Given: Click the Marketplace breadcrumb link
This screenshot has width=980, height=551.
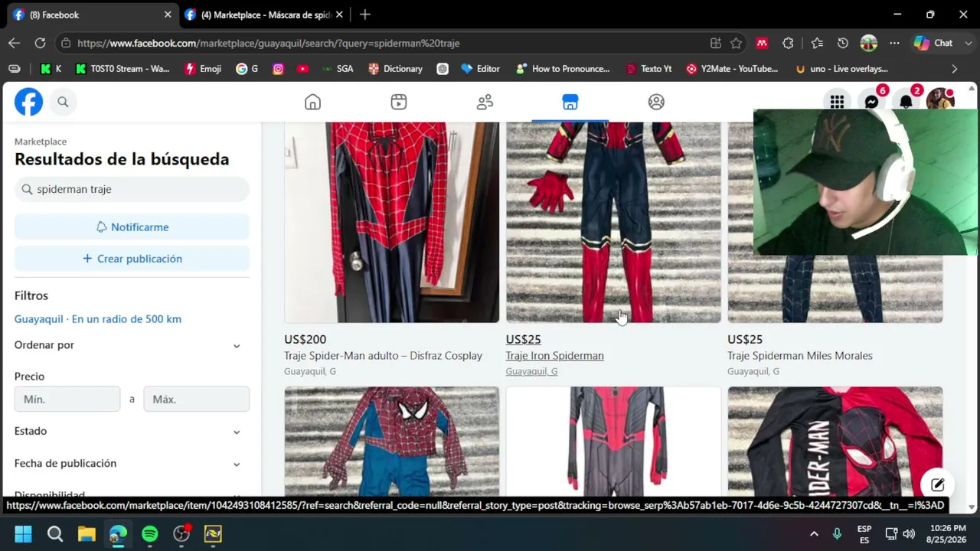Looking at the screenshot, I should (x=41, y=142).
